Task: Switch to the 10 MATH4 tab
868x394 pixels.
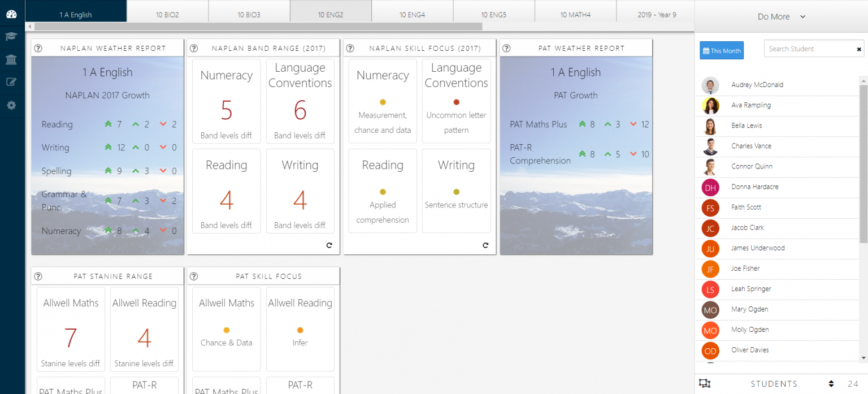Action: click(575, 15)
